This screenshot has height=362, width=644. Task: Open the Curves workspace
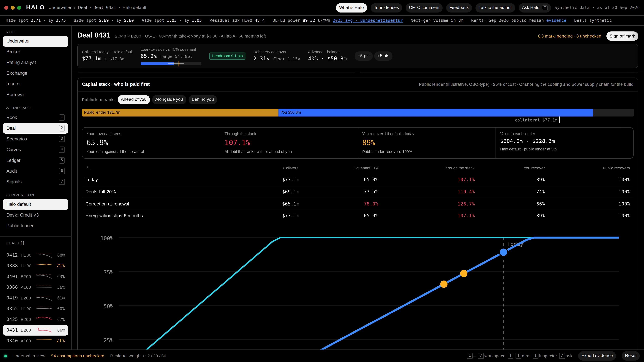pos(35,150)
